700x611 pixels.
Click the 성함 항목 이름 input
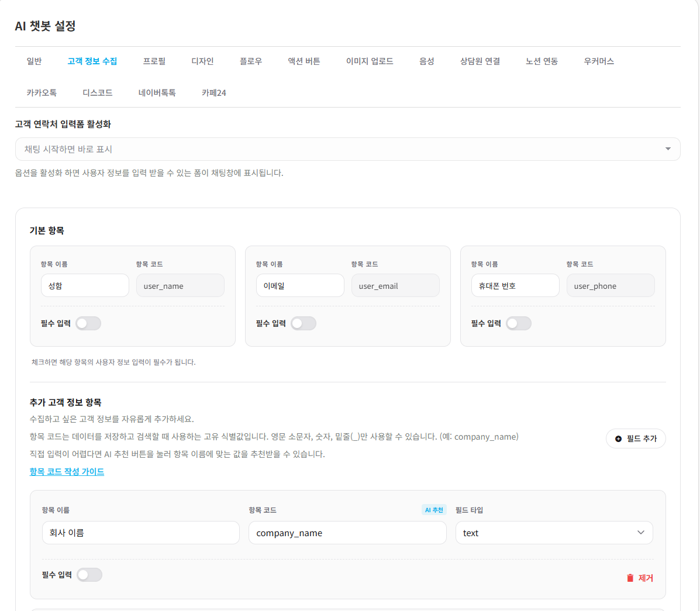point(85,286)
